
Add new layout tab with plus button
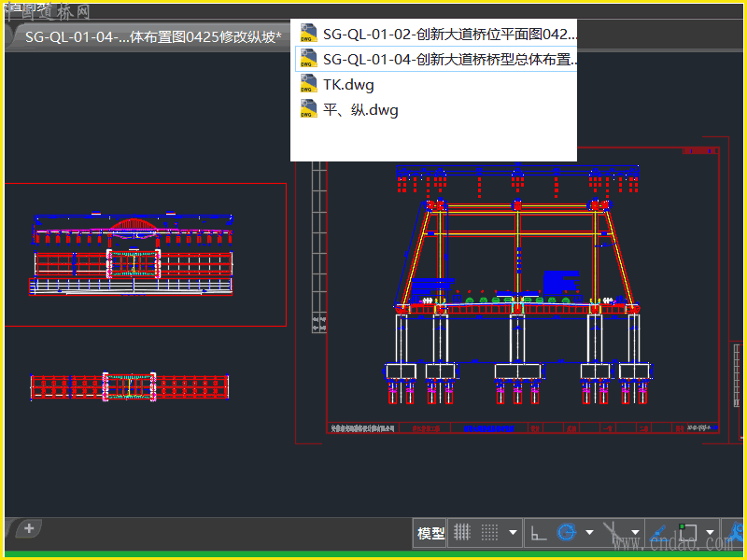[29, 528]
